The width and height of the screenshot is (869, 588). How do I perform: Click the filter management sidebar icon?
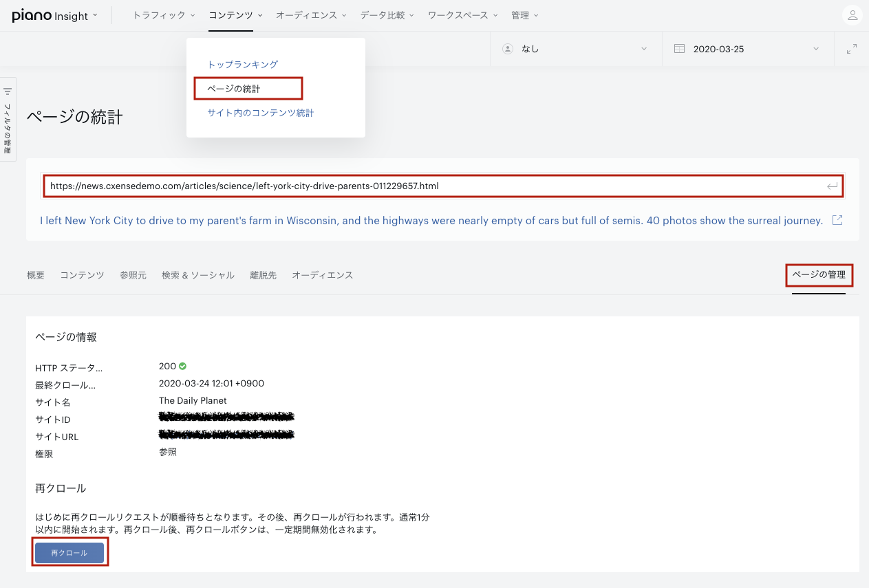[x=8, y=91]
